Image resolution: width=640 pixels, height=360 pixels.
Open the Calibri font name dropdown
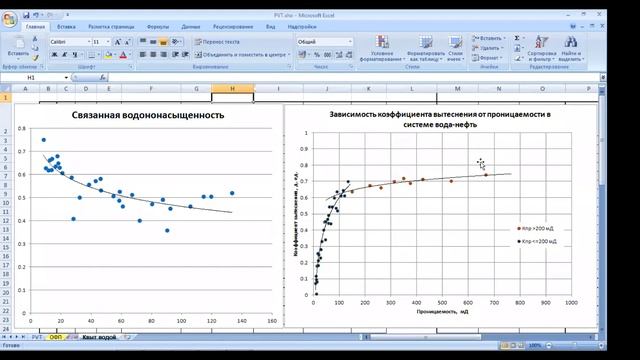pos(89,42)
